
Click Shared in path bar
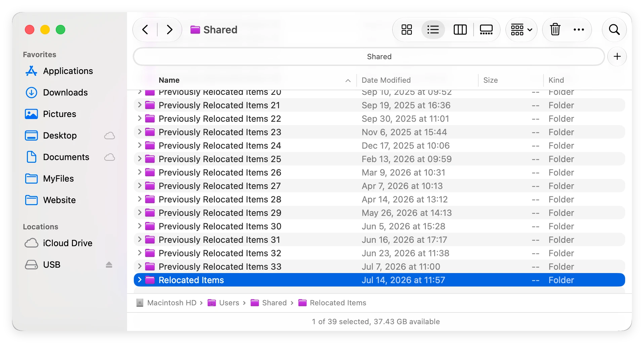(x=269, y=303)
